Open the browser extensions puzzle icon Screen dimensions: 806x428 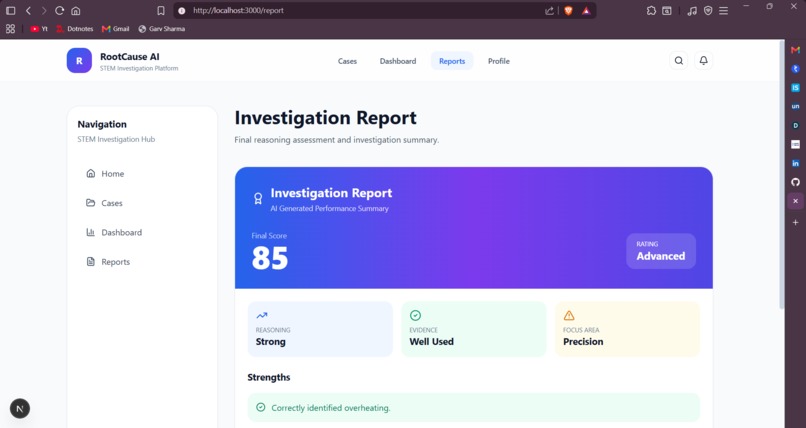[651, 10]
